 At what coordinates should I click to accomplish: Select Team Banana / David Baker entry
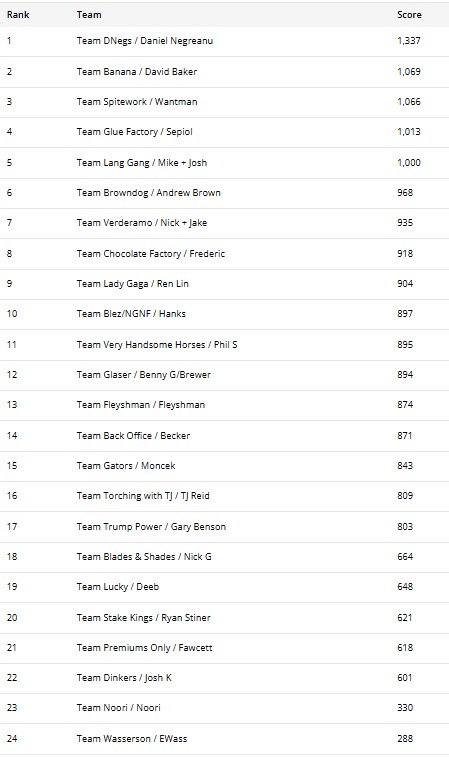tap(137, 71)
